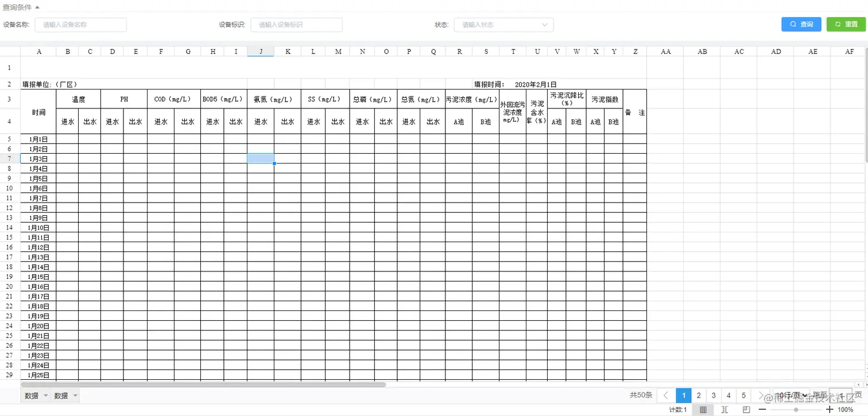The height and width of the screenshot is (416, 868).
Task: Click the zoom in plus icon
Action: pyautogui.click(x=830, y=410)
